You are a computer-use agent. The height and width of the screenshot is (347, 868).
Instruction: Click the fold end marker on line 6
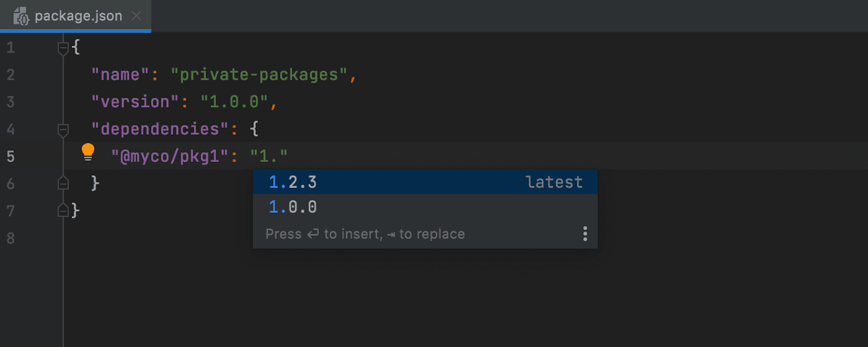[x=63, y=183]
